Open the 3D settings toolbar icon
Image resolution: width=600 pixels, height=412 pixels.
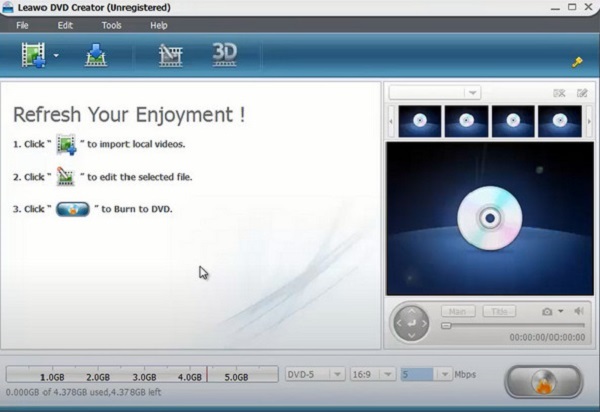[x=225, y=55]
